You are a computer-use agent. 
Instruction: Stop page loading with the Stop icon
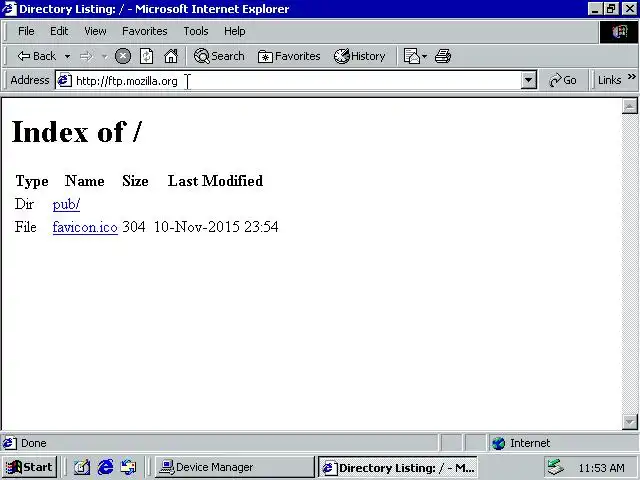point(123,56)
